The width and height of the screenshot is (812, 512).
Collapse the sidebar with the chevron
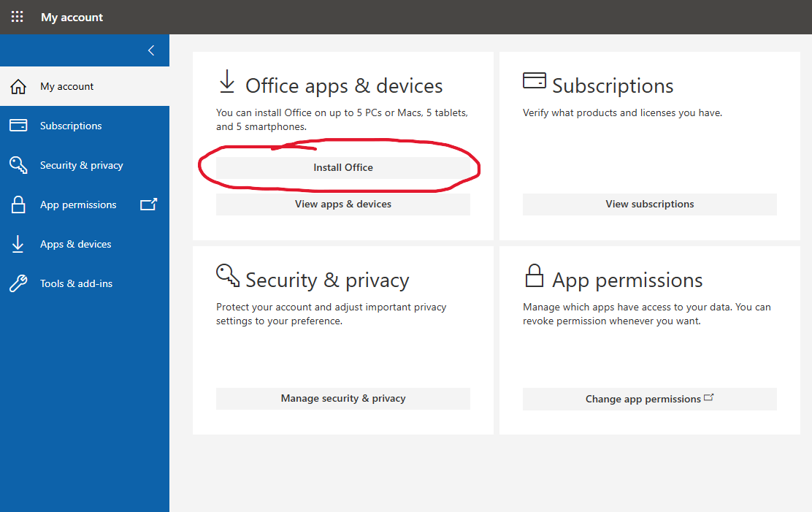151,50
